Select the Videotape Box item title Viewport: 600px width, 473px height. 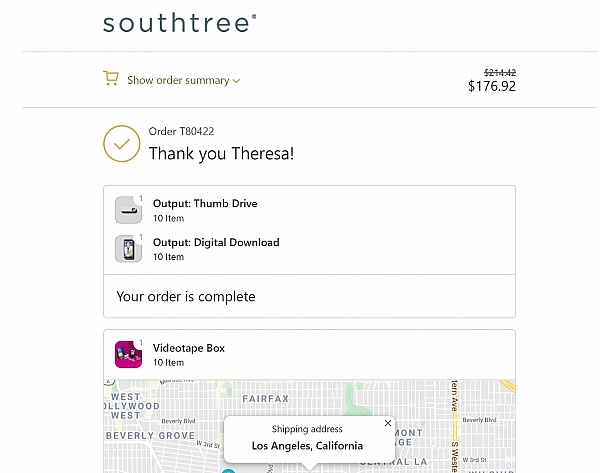tap(189, 348)
